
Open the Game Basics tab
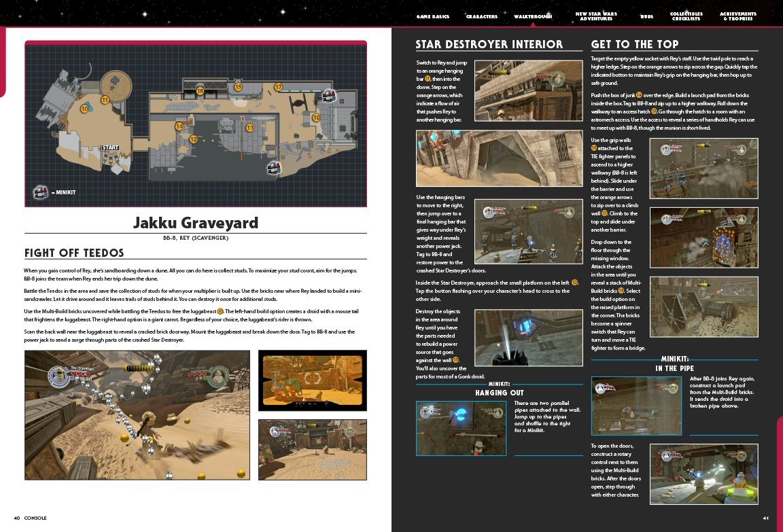tap(433, 16)
